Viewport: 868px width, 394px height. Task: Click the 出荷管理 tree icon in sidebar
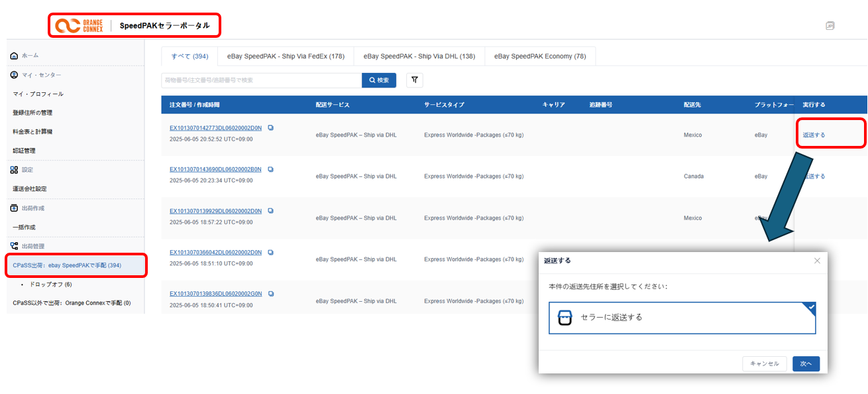click(x=15, y=246)
